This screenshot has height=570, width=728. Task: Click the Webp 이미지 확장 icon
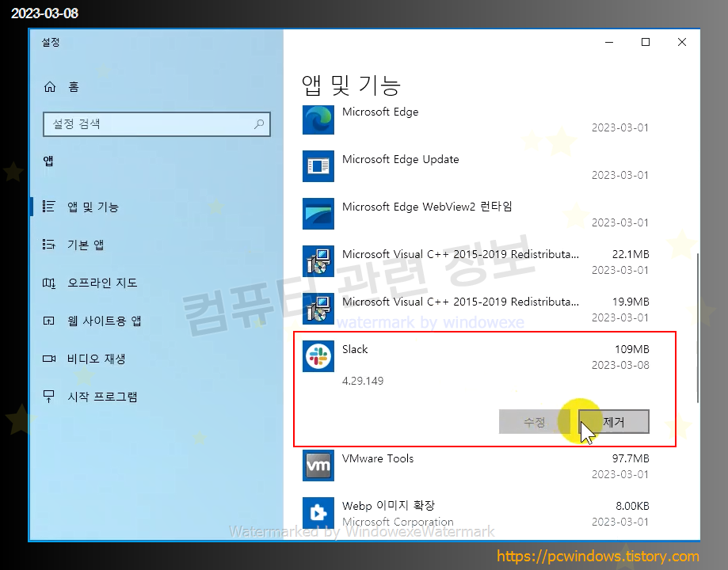tap(318, 513)
